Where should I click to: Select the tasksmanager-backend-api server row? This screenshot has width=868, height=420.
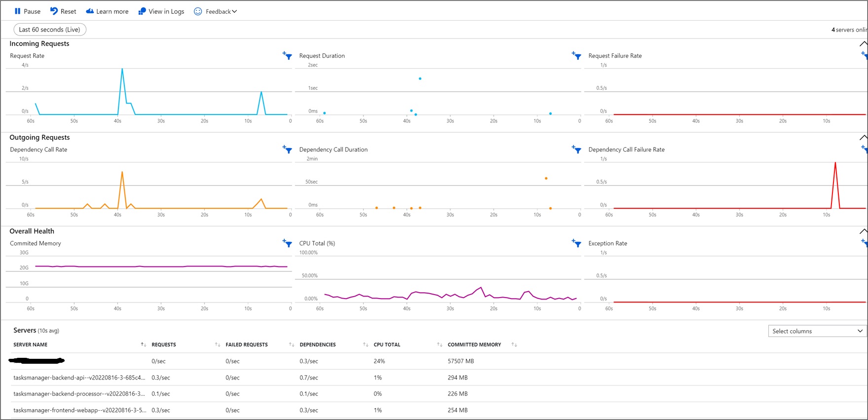click(x=79, y=378)
